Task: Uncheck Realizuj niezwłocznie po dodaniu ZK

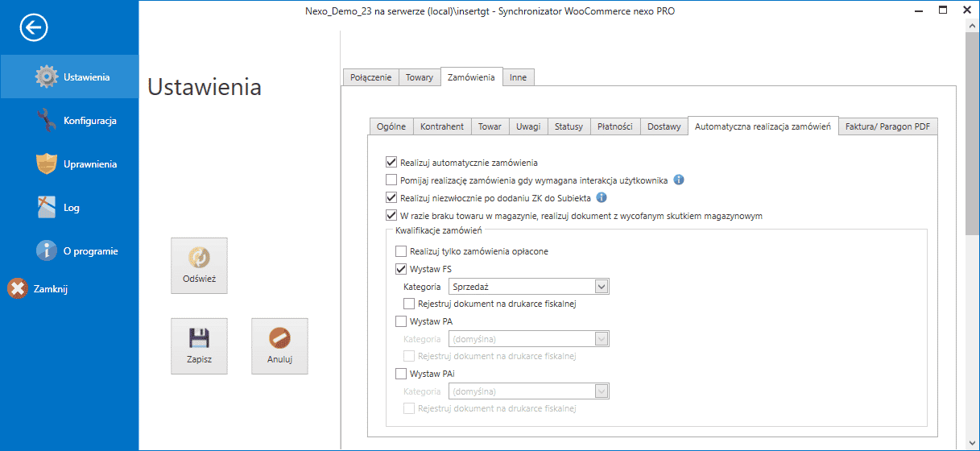Action: [391, 198]
